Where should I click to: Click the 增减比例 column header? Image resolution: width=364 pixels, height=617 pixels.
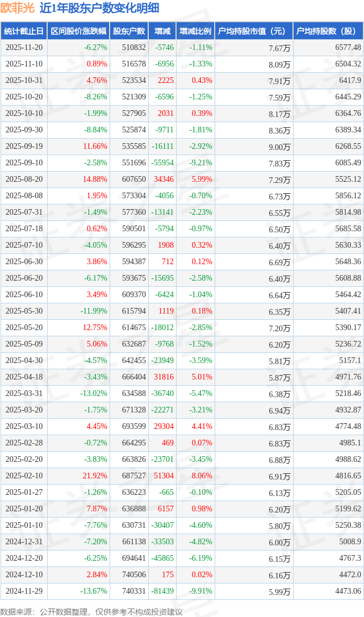195,31
